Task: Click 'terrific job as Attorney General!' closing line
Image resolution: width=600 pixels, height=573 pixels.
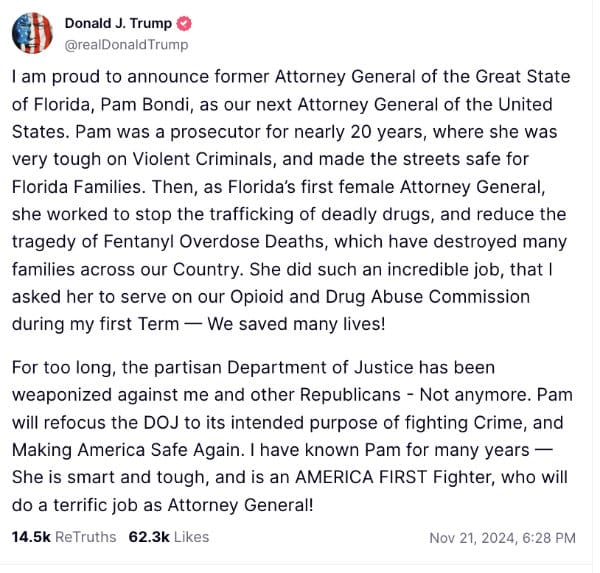Action: (183, 505)
